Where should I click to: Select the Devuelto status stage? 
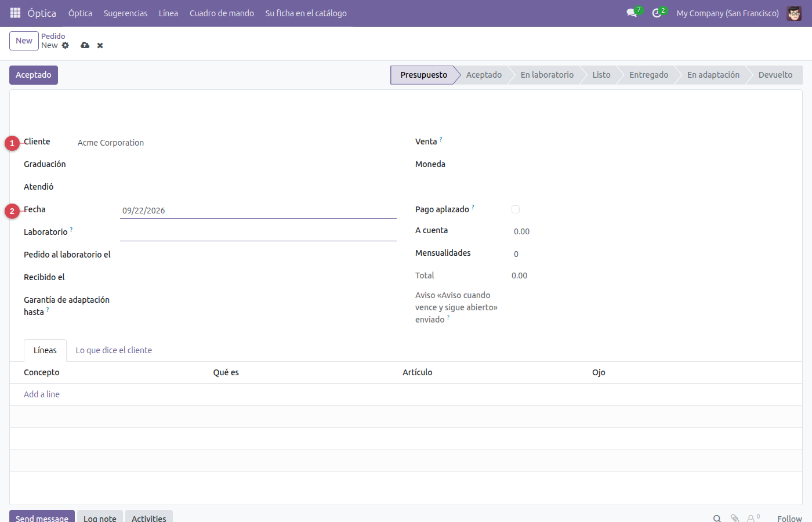[775, 75]
